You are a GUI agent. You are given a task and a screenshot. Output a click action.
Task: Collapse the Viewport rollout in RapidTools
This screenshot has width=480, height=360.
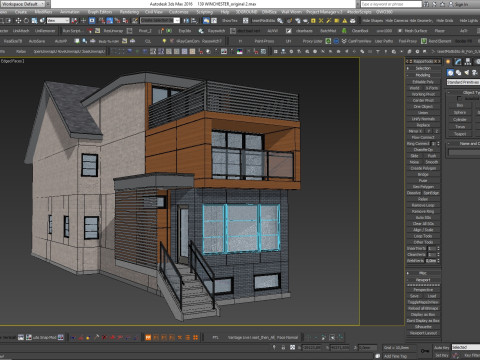point(423,280)
